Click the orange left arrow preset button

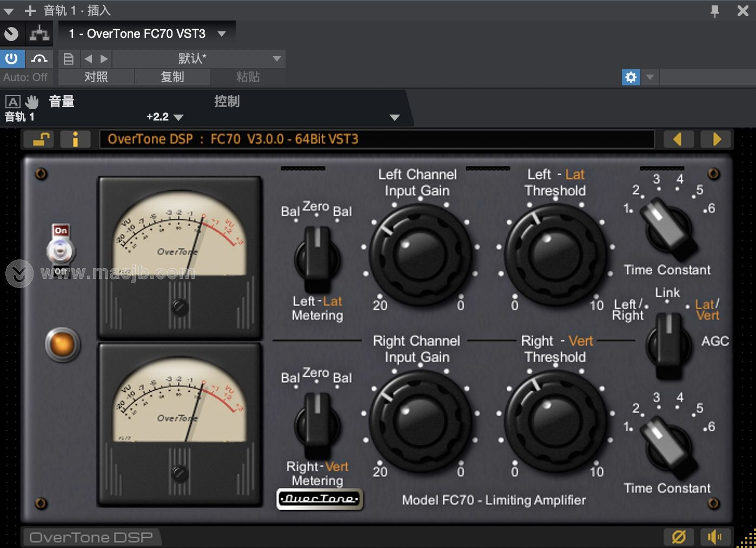click(x=678, y=139)
